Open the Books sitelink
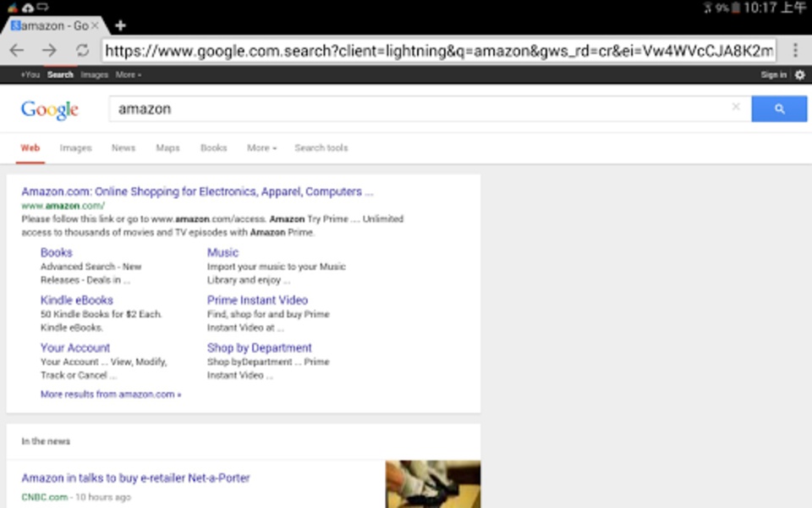Viewport: 812px width, 508px height. pos(57,252)
